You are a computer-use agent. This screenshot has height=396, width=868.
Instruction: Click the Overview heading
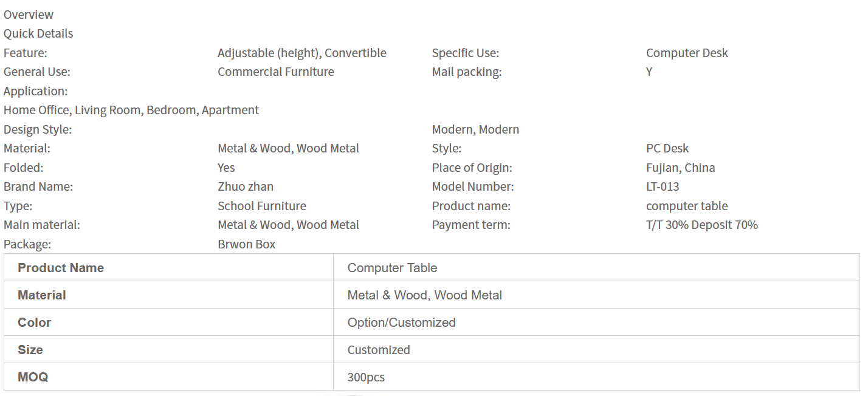click(29, 15)
